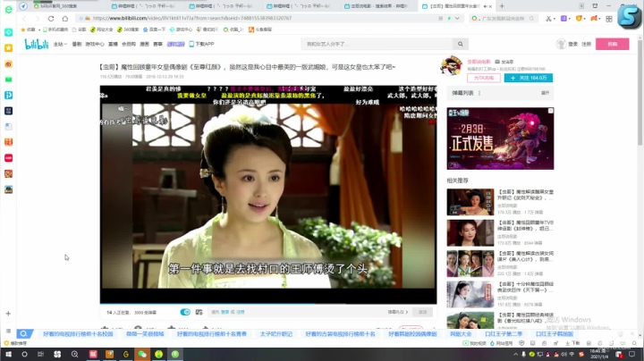This screenshot has height=361, width=644.
Task: Open the orange shield extension icon
Action: tap(579, 19)
